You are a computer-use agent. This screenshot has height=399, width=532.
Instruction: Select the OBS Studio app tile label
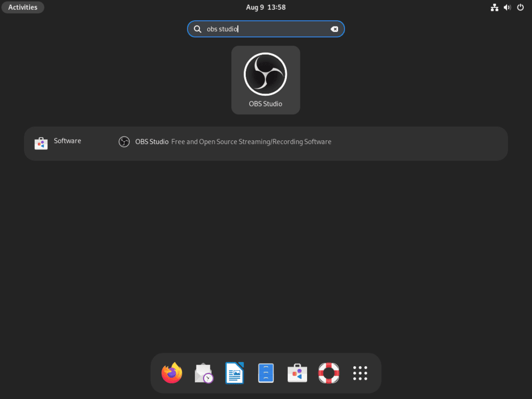coord(265,103)
